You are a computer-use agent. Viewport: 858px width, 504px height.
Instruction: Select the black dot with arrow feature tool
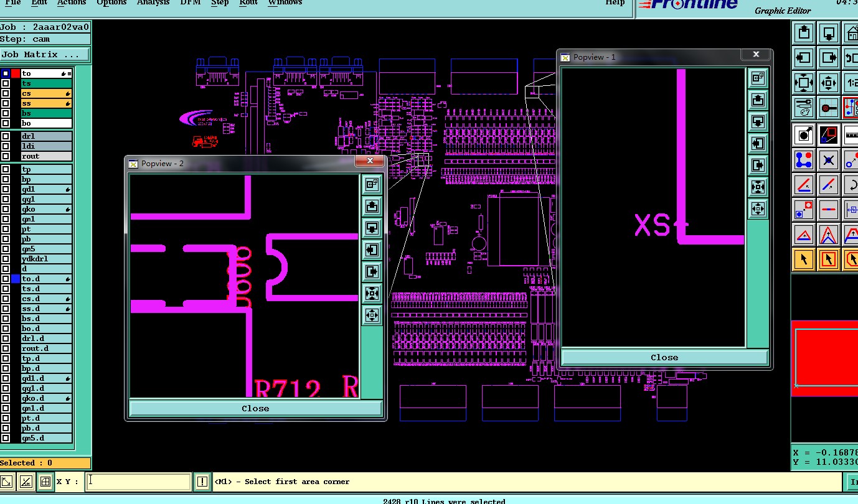pyautogui.click(x=804, y=134)
